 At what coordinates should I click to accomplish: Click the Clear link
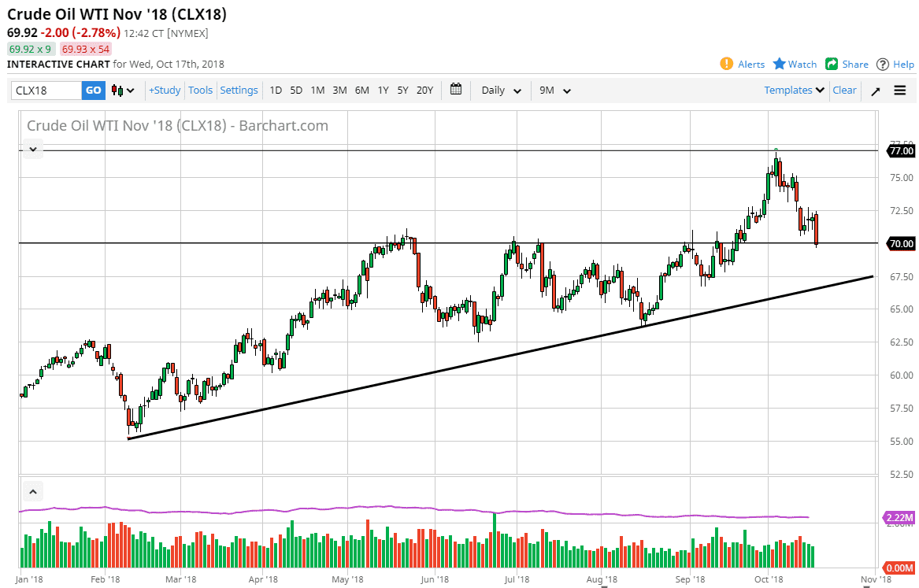pyautogui.click(x=844, y=91)
